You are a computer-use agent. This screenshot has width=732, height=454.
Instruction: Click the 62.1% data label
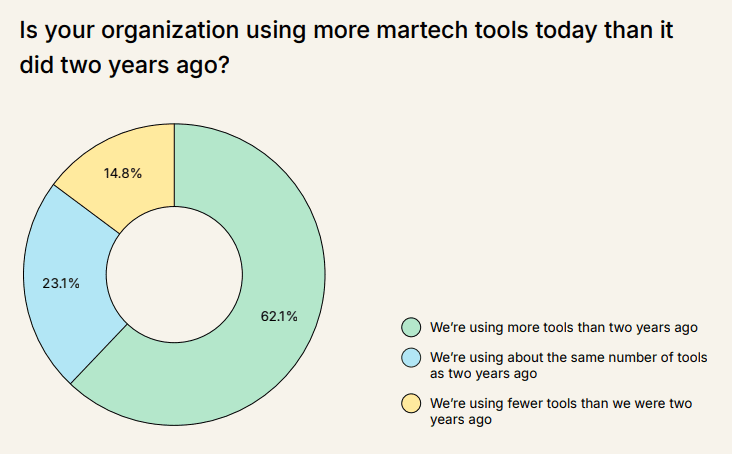tap(279, 317)
